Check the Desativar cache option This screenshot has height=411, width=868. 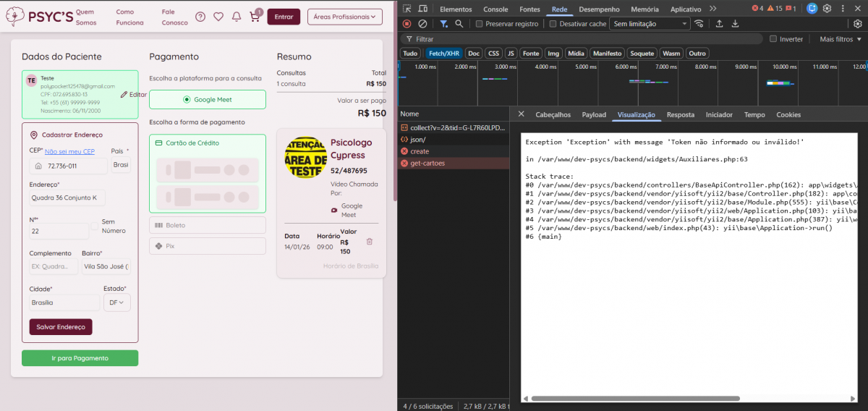tap(553, 24)
